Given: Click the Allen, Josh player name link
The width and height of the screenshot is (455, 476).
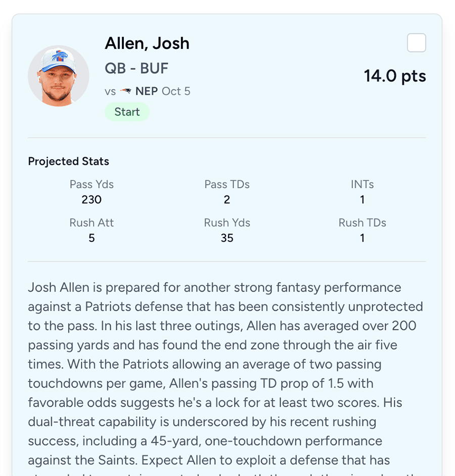Looking at the screenshot, I should point(147,44).
